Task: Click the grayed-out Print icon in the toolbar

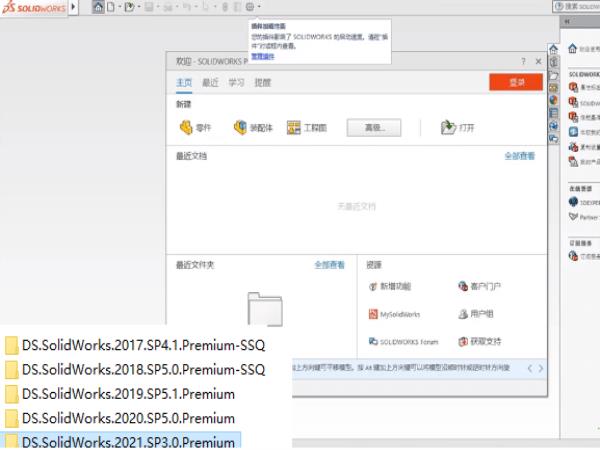Action: tap(168, 7)
